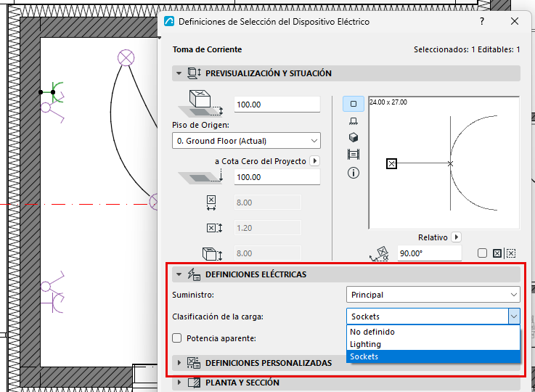
Task: Open dialog help question mark
Action: point(481,21)
